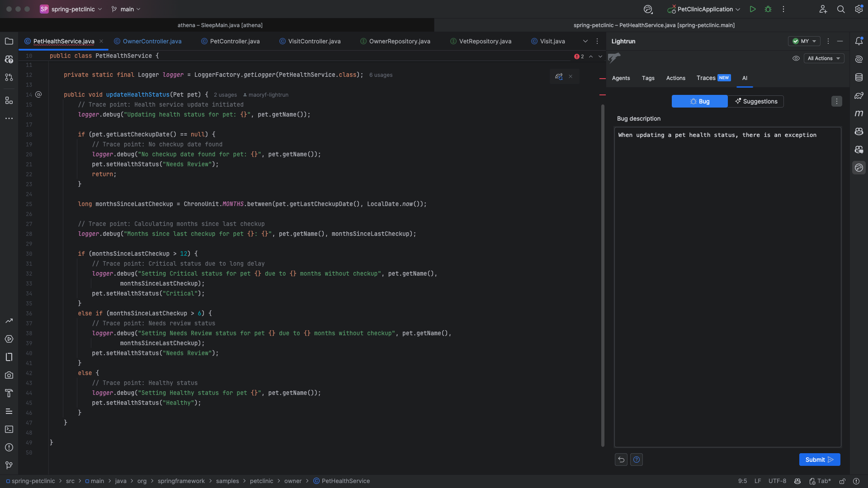Click the 6 usages link near the logger field

[x=381, y=75]
